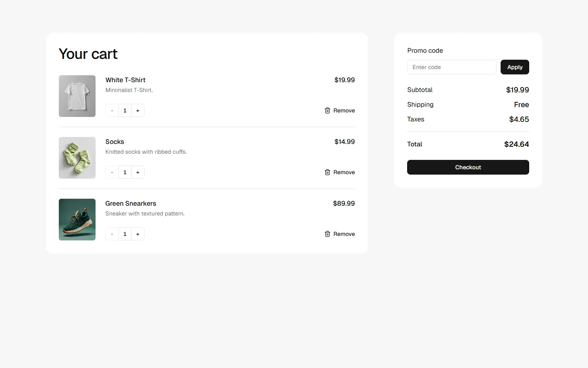The height and width of the screenshot is (368, 588).
Task: Click the Enter code input field
Action: pyautogui.click(x=451, y=67)
